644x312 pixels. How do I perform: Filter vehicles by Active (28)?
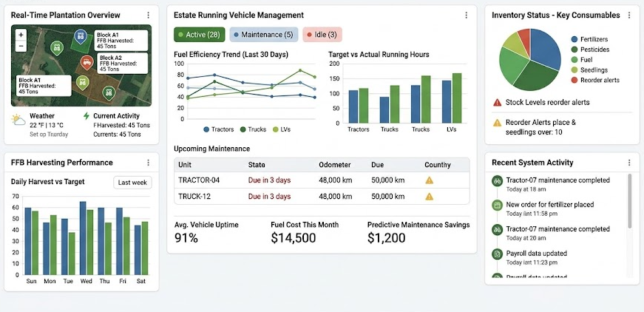click(x=200, y=35)
